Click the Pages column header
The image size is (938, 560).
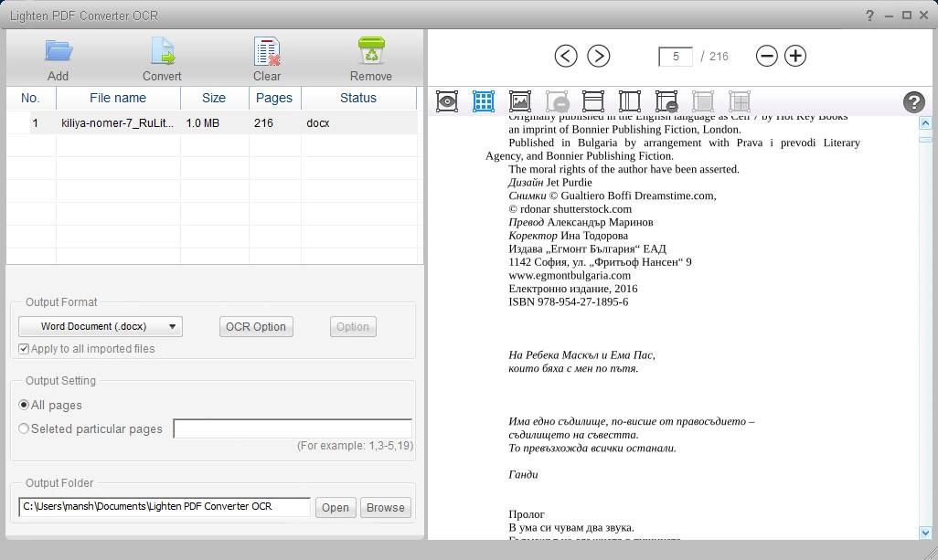(274, 98)
